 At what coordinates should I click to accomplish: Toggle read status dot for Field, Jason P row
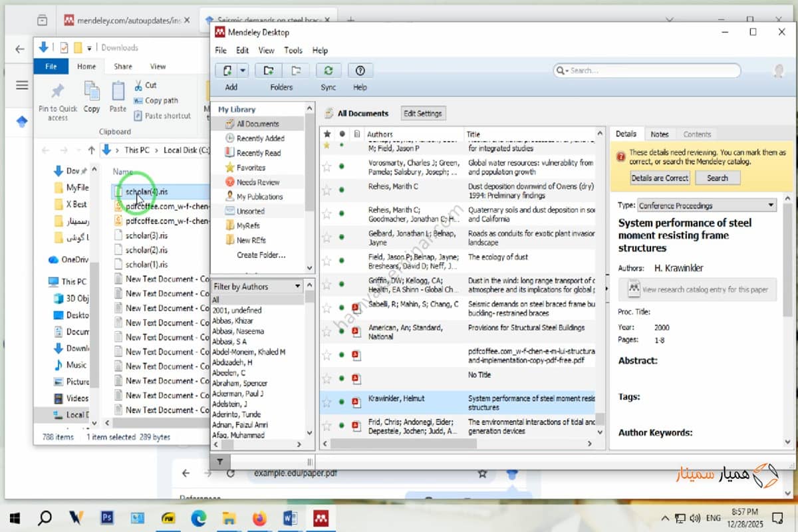tap(342, 261)
